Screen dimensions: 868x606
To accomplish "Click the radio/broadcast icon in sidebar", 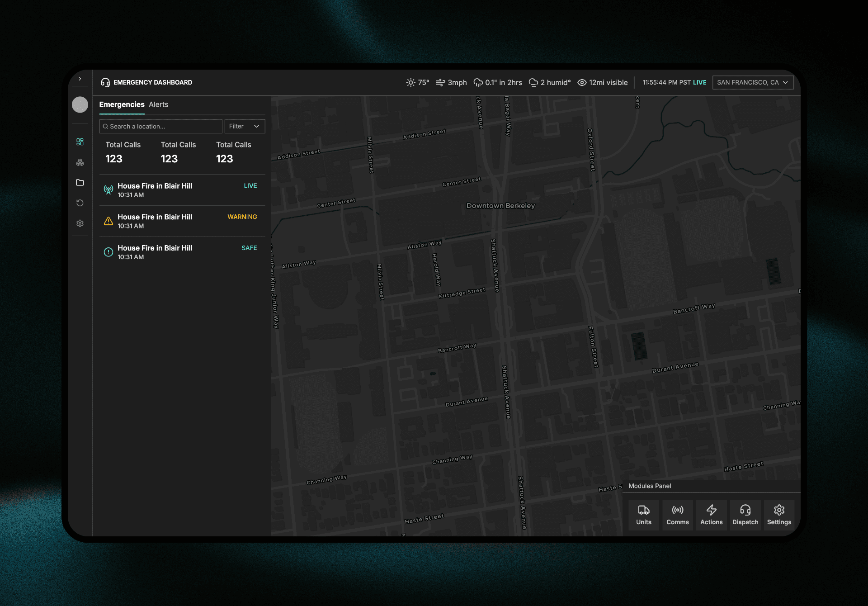I will pos(108,189).
